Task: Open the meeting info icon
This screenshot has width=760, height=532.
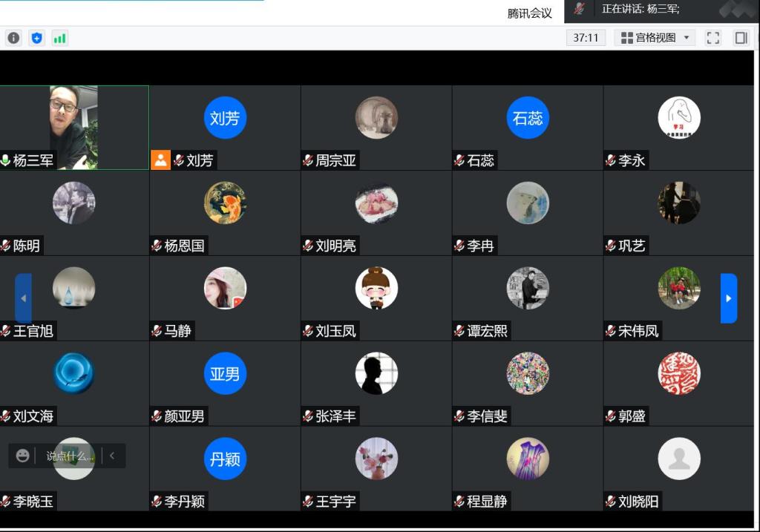Action: click(x=13, y=38)
